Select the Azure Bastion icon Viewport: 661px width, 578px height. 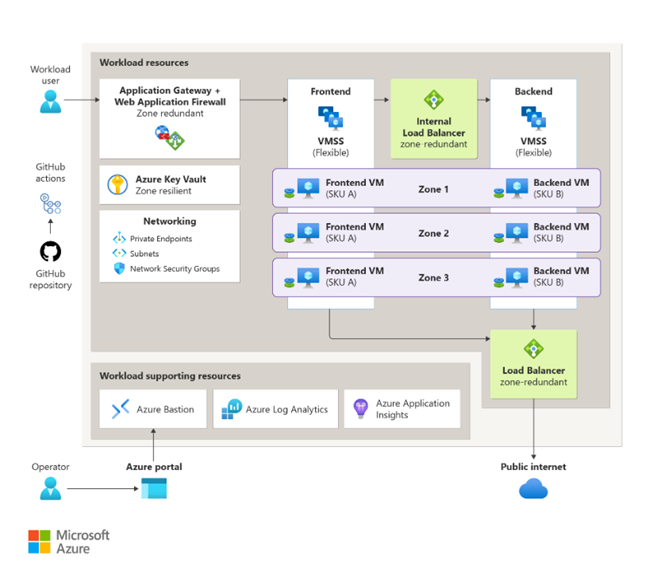point(121,409)
